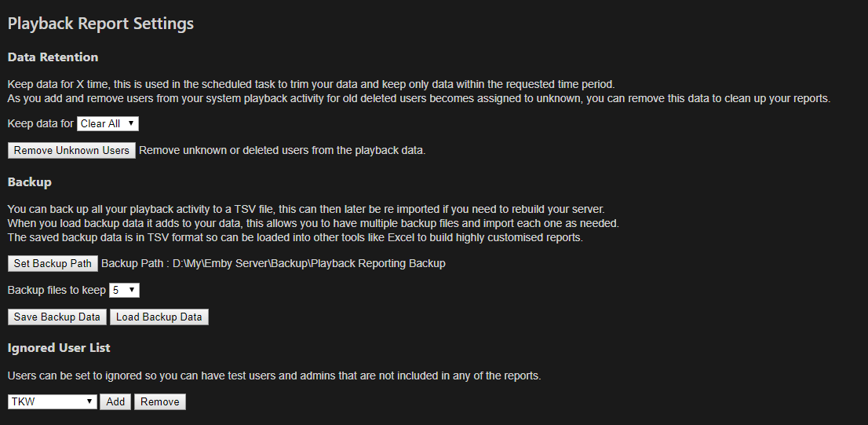Viewport: 868px width, 425px height.
Task: Click the ignored users explanation text
Action: pyautogui.click(x=274, y=376)
